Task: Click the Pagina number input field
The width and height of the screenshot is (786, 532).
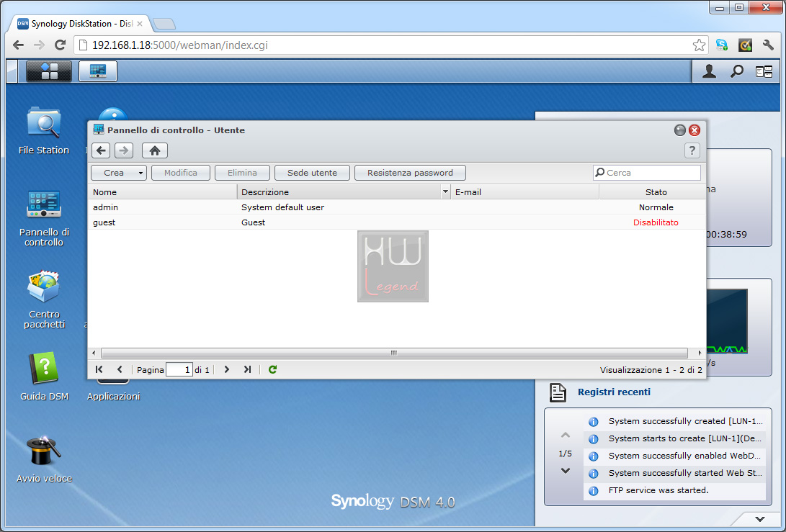Action: [x=179, y=370]
